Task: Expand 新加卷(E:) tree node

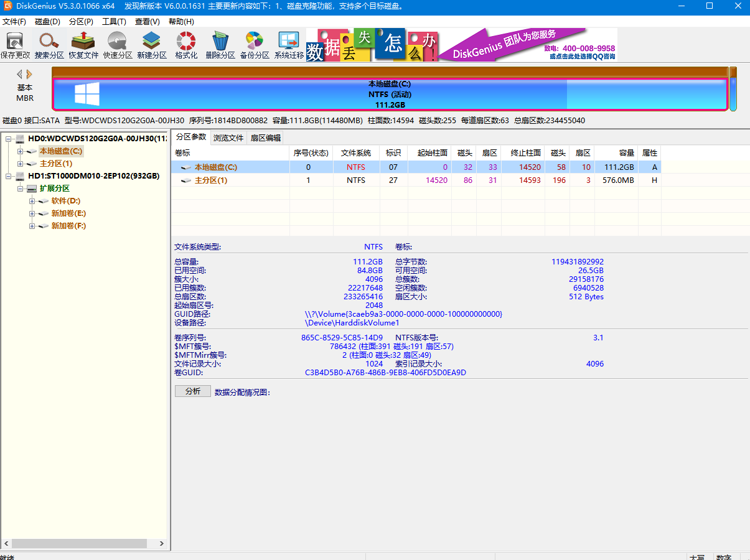Action: (x=32, y=213)
